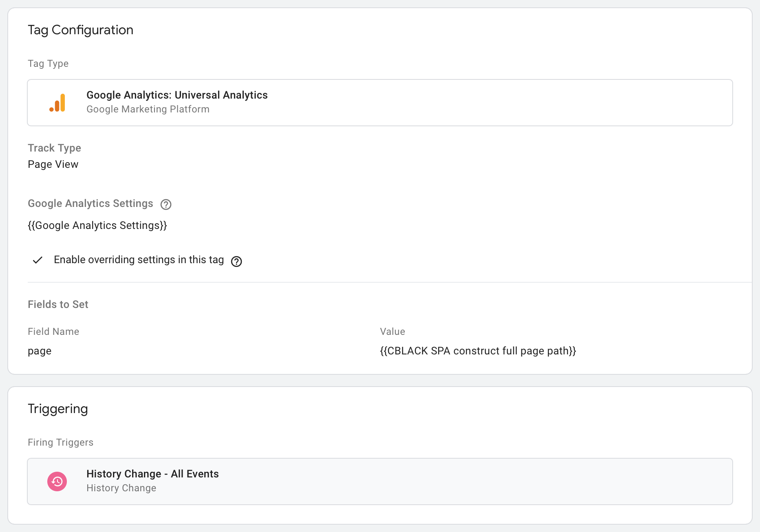Screen dimensions: 760x532
Task: Click the 'page' field name value
Action: click(x=40, y=351)
